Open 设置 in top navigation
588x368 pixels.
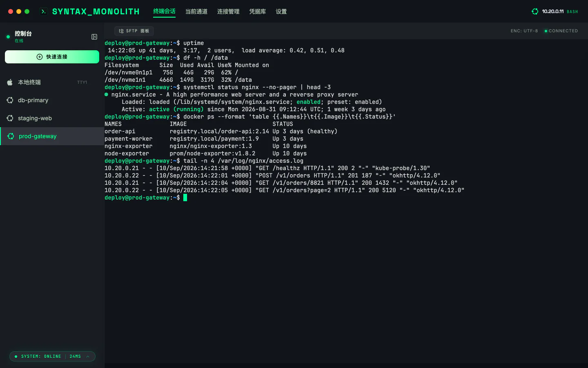tap(281, 11)
